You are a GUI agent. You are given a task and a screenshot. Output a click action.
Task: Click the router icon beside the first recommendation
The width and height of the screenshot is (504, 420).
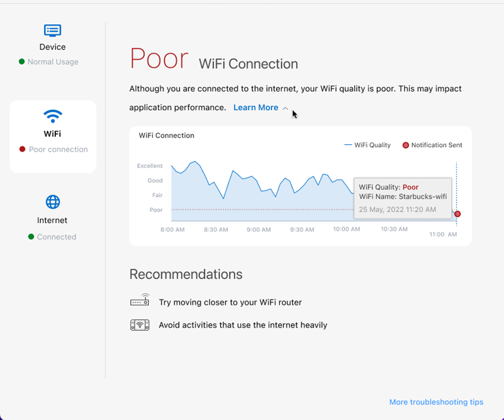click(140, 301)
